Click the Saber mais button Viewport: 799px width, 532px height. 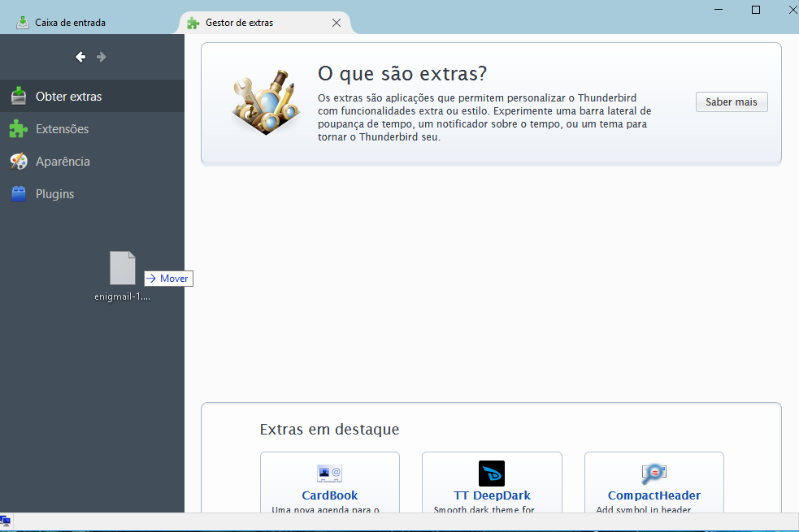tap(732, 102)
